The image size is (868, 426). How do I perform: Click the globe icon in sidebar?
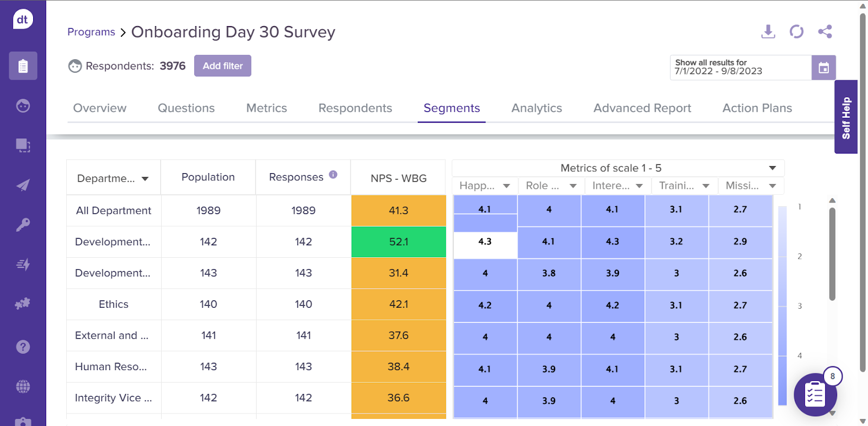pyautogui.click(x=23, y=386)
